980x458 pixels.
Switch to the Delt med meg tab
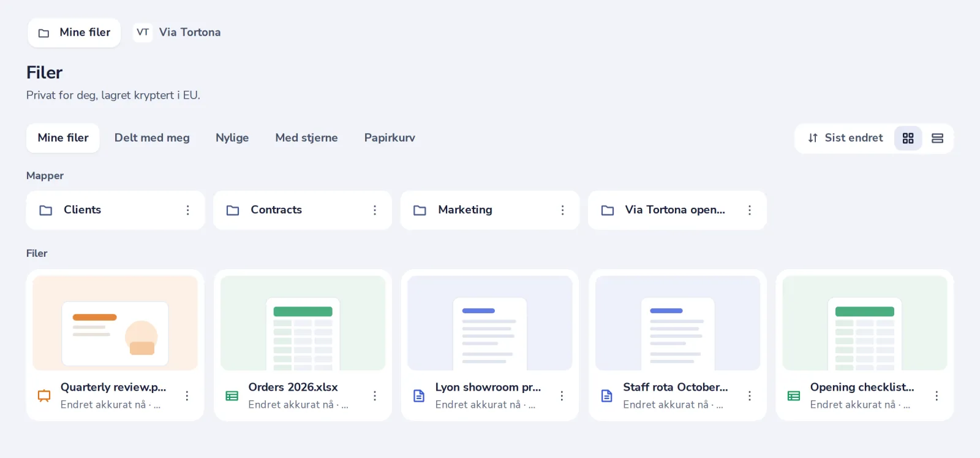pos(152,138)
